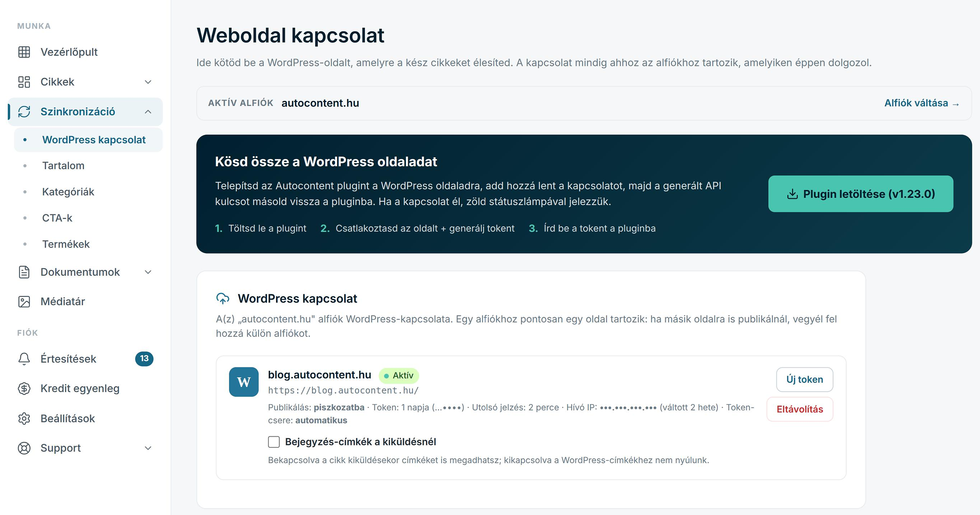Click the Beállítások gear icon
Screen dimensions: 980x515
[x=24, y=418]
